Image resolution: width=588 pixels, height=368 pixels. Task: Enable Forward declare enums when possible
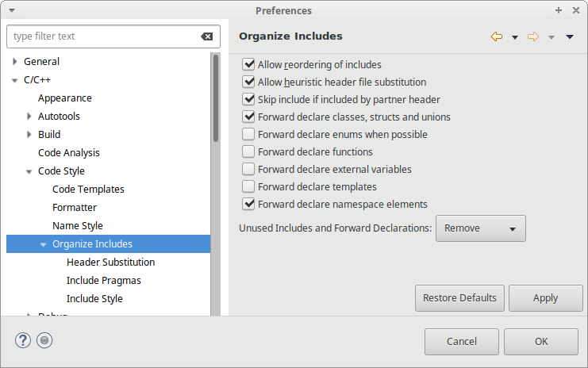tap(249, 134)
